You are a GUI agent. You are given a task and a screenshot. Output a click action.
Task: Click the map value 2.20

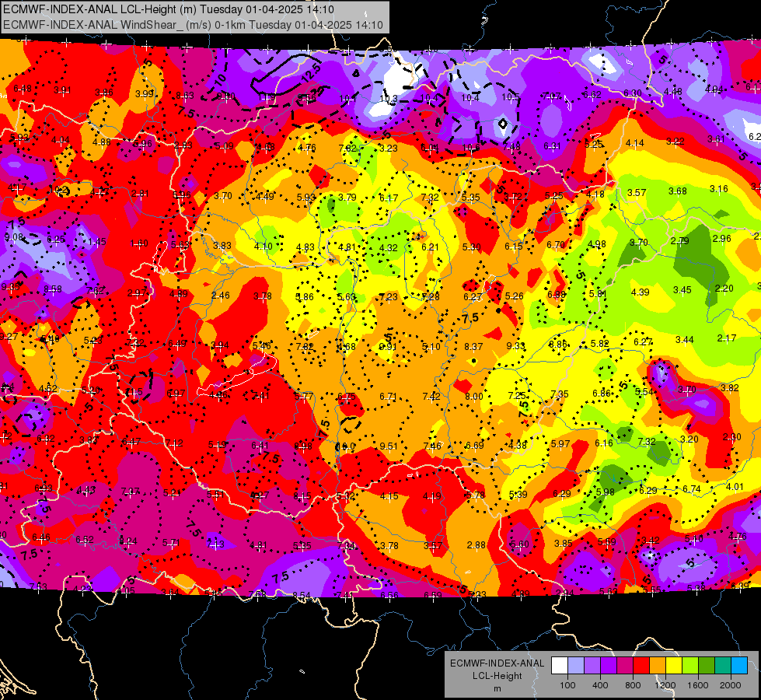point(724,289)
